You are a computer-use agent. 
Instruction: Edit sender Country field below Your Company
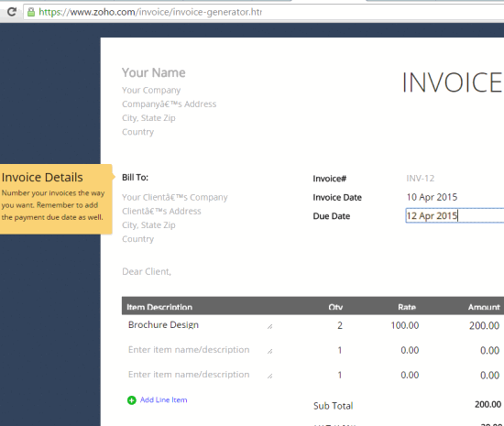[x=137, y=132]
